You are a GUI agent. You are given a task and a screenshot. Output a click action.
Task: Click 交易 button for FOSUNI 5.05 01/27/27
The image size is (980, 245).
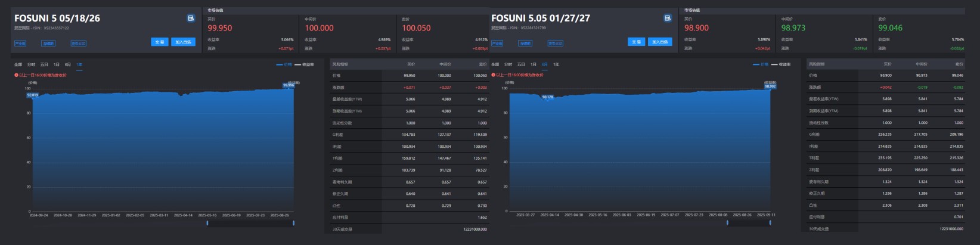point(637,42)
